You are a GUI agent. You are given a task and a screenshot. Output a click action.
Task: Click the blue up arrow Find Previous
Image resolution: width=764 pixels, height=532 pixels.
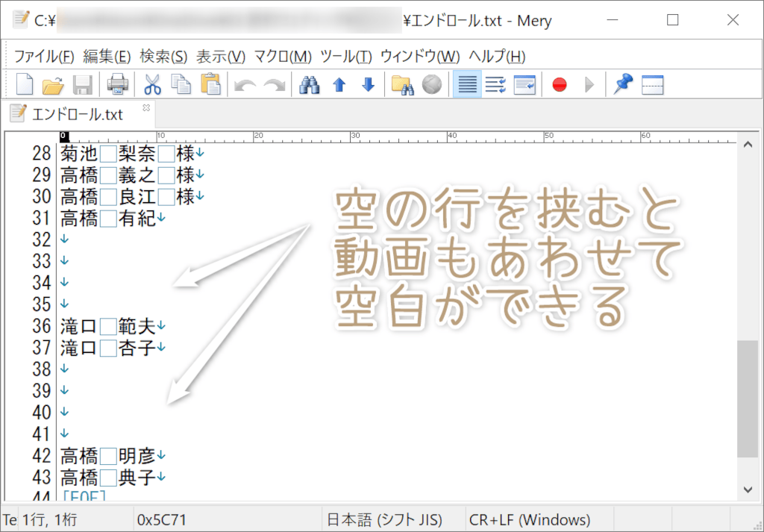point(339,84)
